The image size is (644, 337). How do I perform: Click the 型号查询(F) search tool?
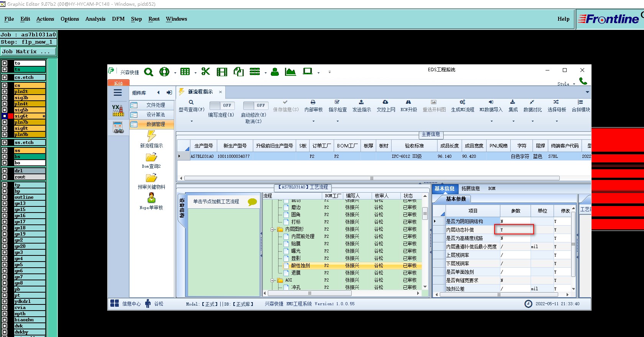191,106
